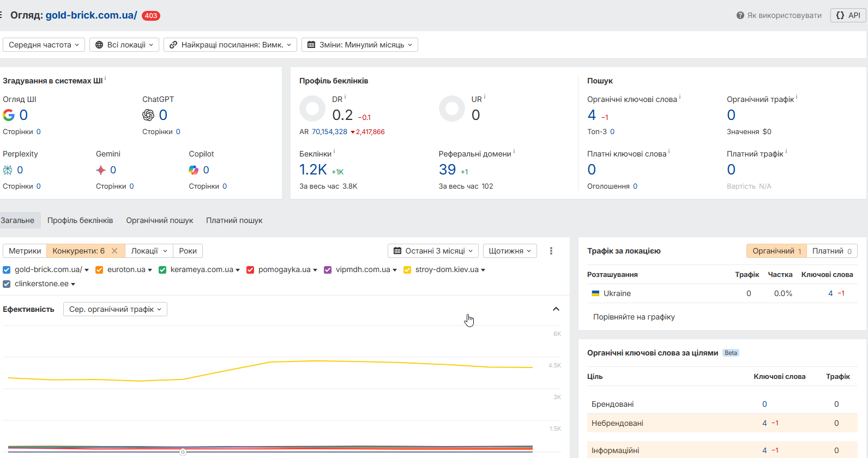Screen dimensions: 868x458
Task: Toggle the pomogayka.ua checkbox
Action: click(x=250, y=270)
